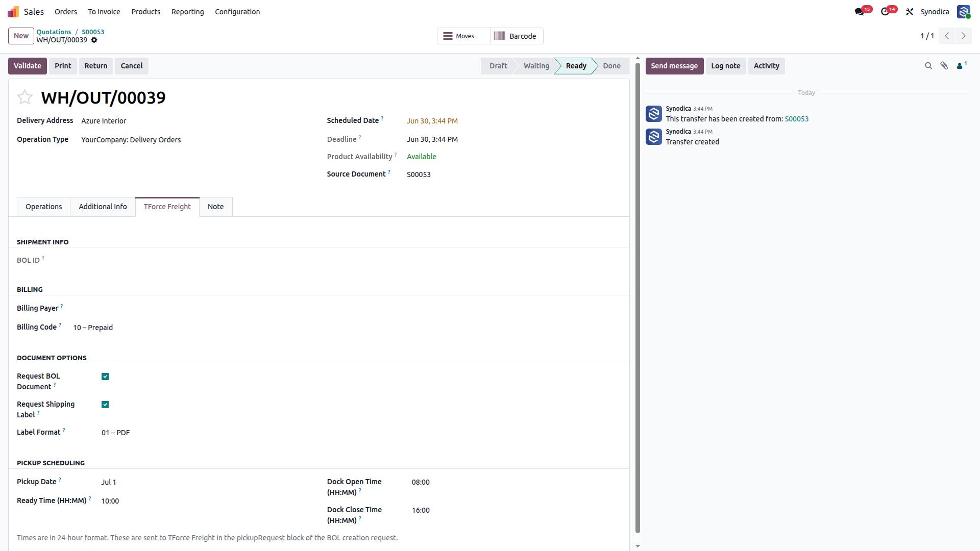This screenshot has height=551, width=980.
Task: Show help tooltip for Scheduled Date
Action: coord(382,118)
